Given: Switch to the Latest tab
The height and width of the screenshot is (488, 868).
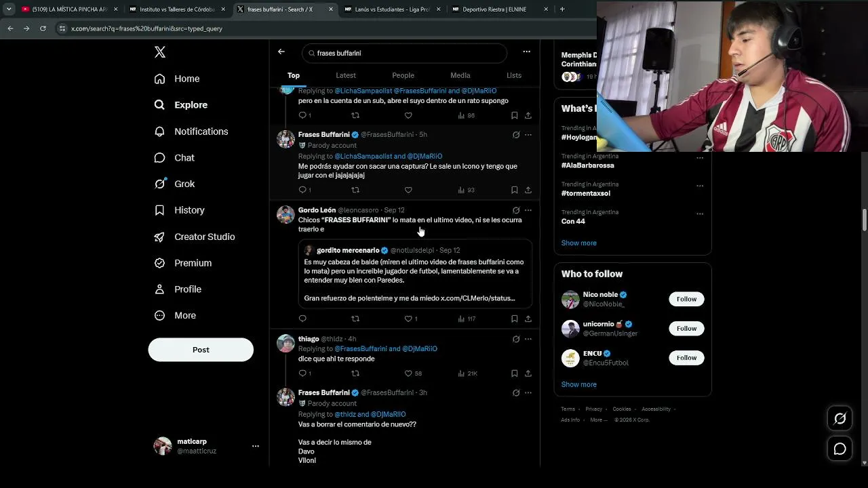Looking at the screenshot, I should click(346, 75).
